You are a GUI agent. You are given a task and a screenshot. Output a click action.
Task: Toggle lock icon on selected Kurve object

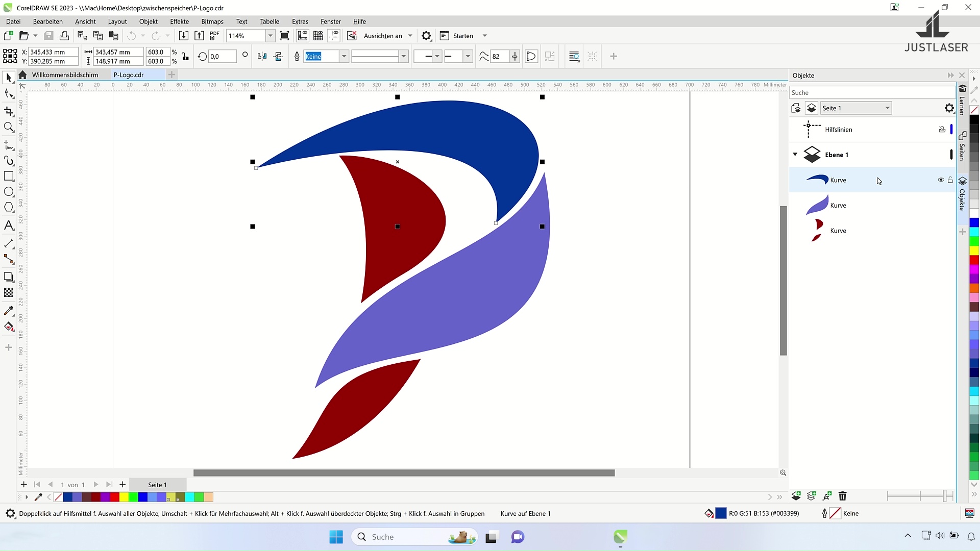pos(950,180)
